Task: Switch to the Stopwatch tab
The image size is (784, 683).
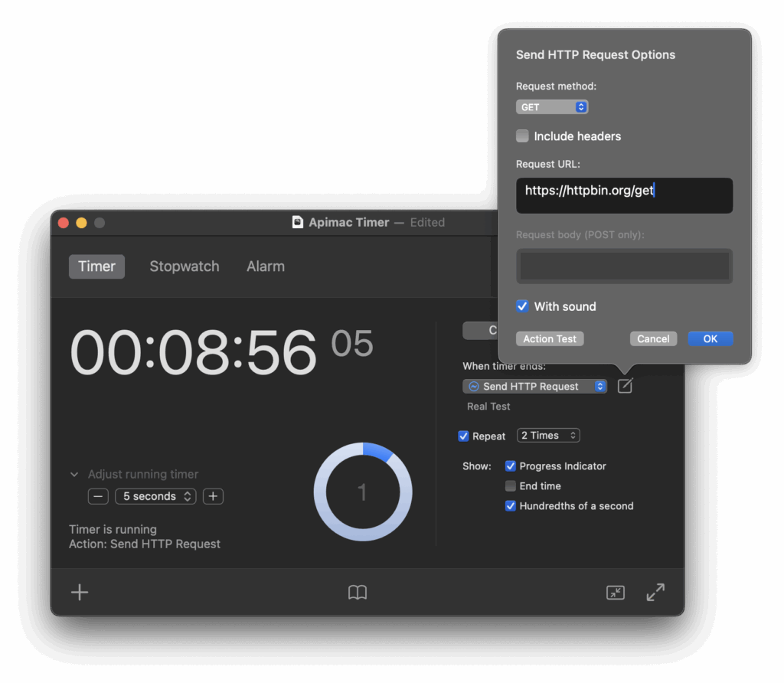Action: [184, 266]
